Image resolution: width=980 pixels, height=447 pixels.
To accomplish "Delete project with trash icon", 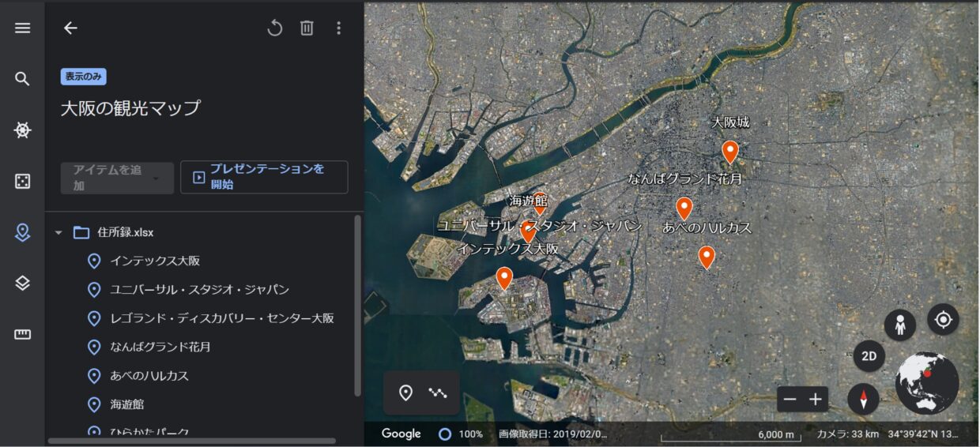I will (307, 28).
